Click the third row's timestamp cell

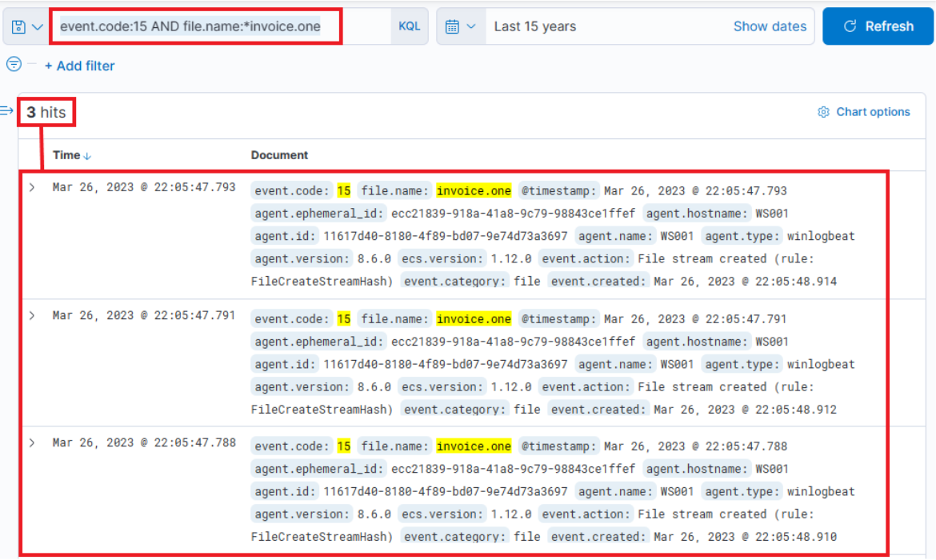144,442
